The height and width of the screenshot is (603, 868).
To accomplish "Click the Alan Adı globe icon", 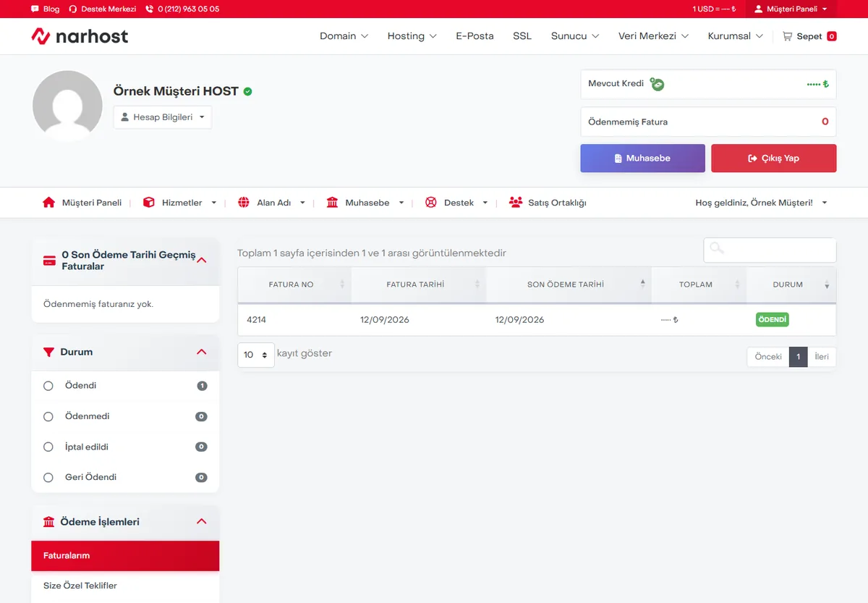I will pyautogui.click(x=244, y=203).
